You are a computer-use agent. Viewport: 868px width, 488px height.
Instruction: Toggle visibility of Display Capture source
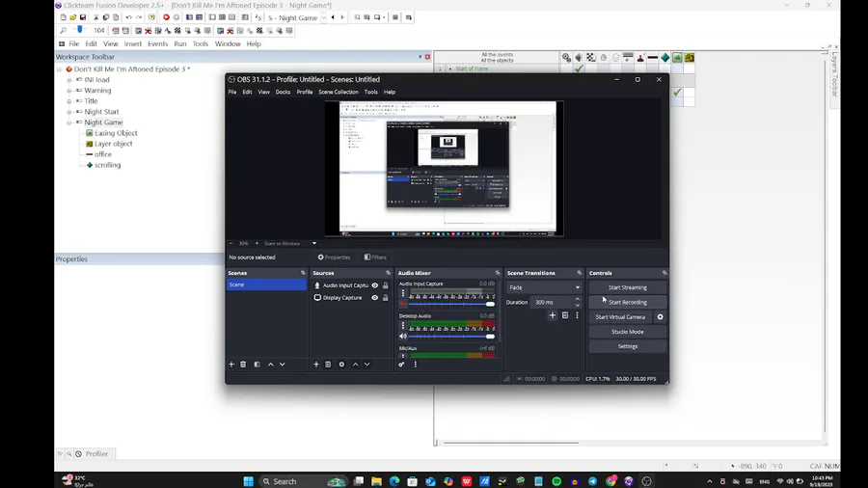point(375,298)
